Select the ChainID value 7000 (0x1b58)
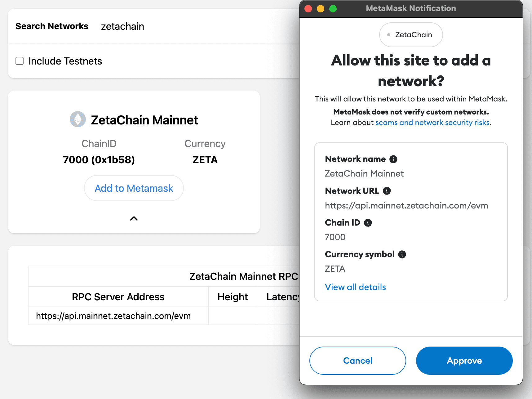The width and height of the screenshot is (532, 399). click(x=99, y=159)
